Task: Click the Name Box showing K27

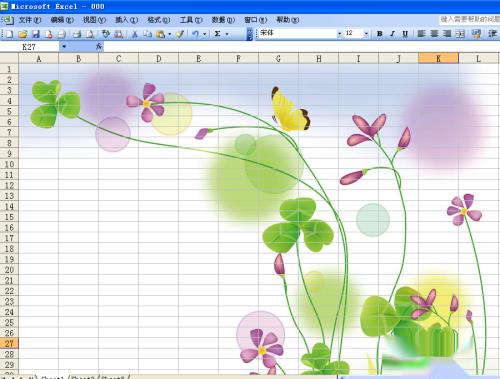Action: [30, 47]
